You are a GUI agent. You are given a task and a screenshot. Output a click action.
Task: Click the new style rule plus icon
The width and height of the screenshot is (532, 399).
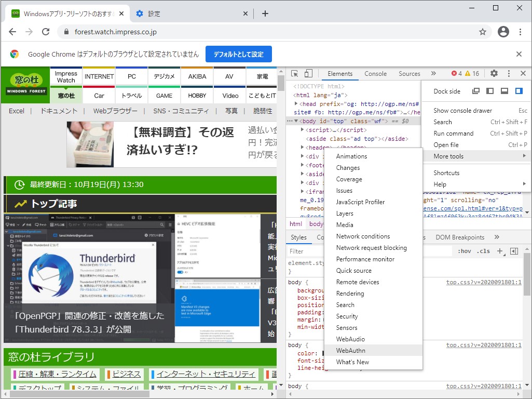[499, 251]
